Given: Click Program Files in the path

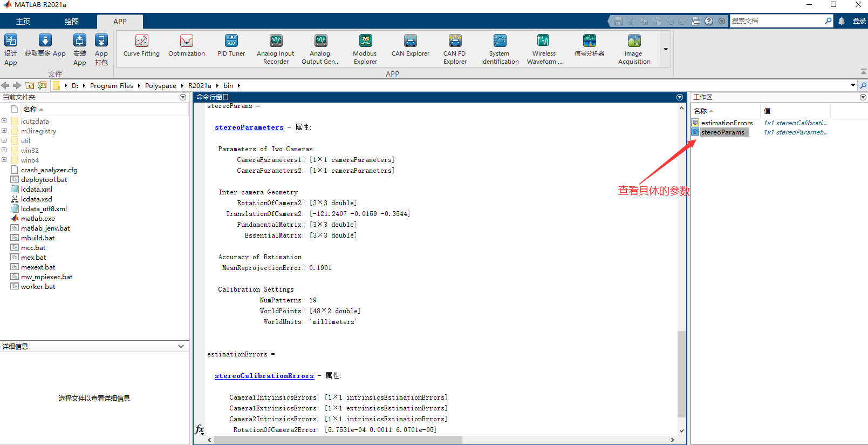Looking at the screenshot, I should [112, 85].
